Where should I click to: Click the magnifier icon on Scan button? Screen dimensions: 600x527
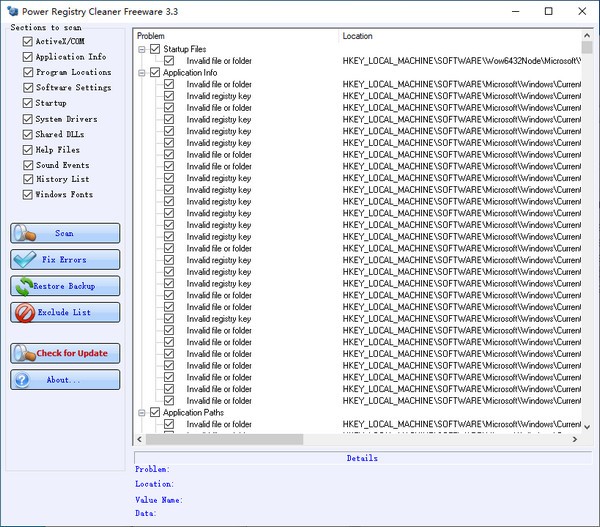tap(24, 233)
